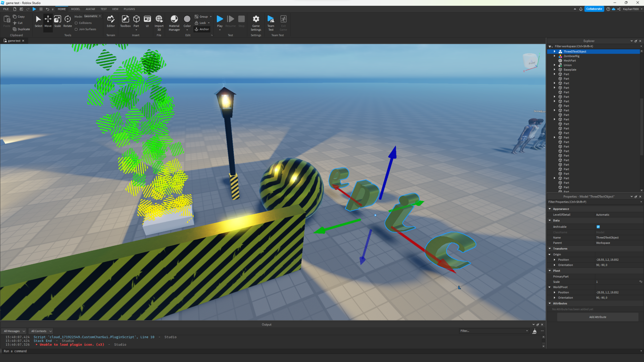Viewport: 644px width, 362px height.
Task: Expand the ZombearRig in Explorer
Action: click(554, 56)
